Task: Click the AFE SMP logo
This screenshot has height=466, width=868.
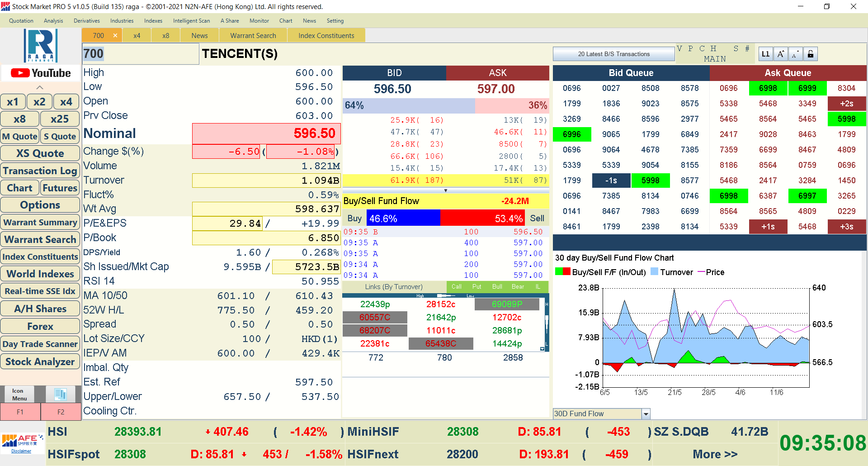Action: [x=22, y=440]
